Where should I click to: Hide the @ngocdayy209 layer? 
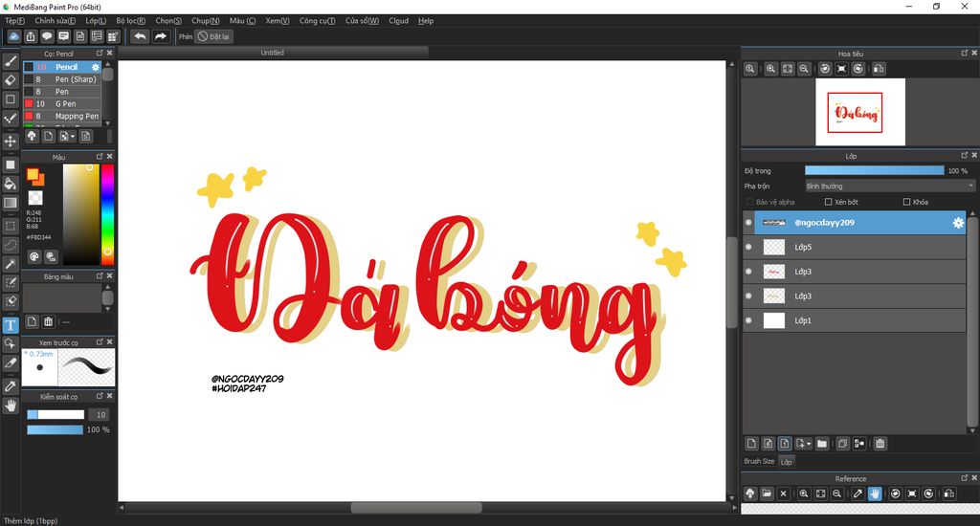pos(748,223)
